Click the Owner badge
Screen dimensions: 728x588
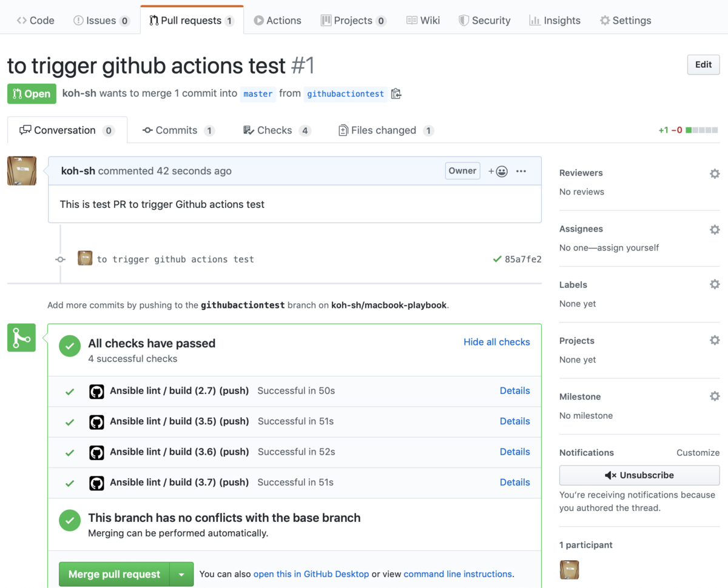point(462,171)
